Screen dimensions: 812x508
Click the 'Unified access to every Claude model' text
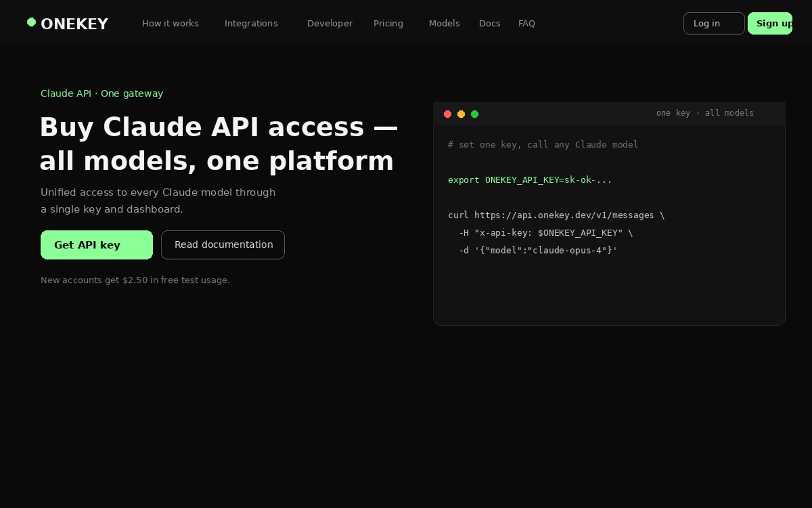coord(158,201)
